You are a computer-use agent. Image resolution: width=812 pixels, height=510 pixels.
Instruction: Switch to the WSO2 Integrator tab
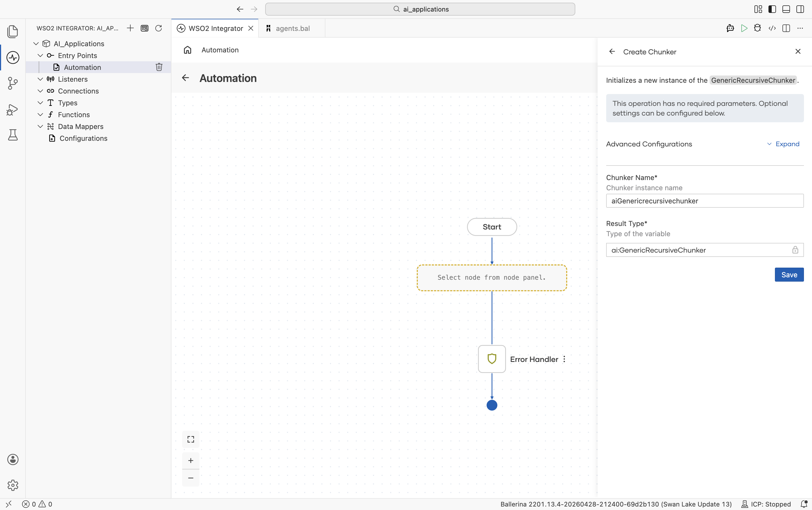[x=215, y=28]
